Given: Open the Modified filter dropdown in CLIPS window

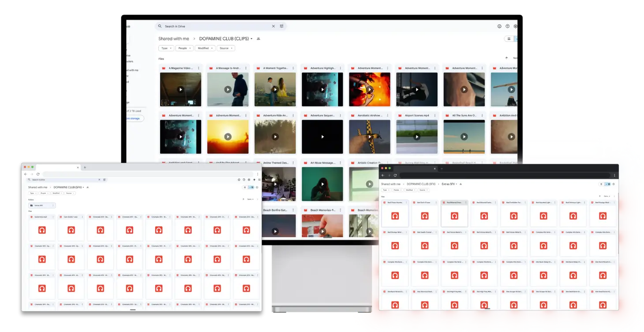Looking at the screenshot, I should 206,48.
